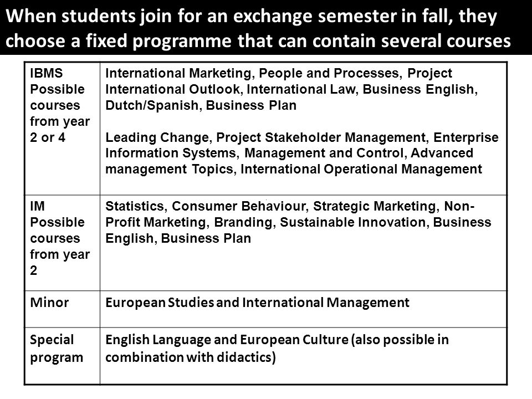Select the Statistics, Consumer Behaviour text
Screen dimensions: 532x399
pos(206,206)
